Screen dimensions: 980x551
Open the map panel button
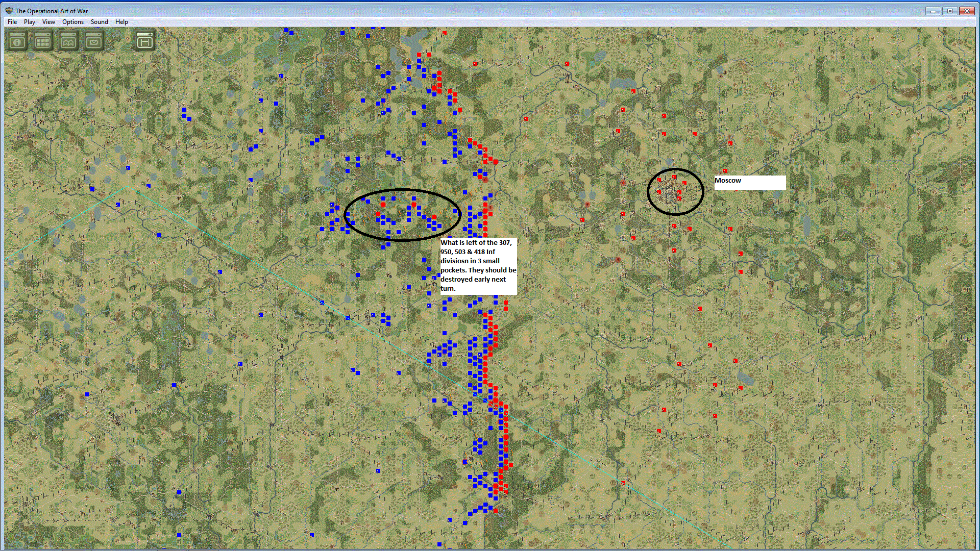(x=68, y=41)
